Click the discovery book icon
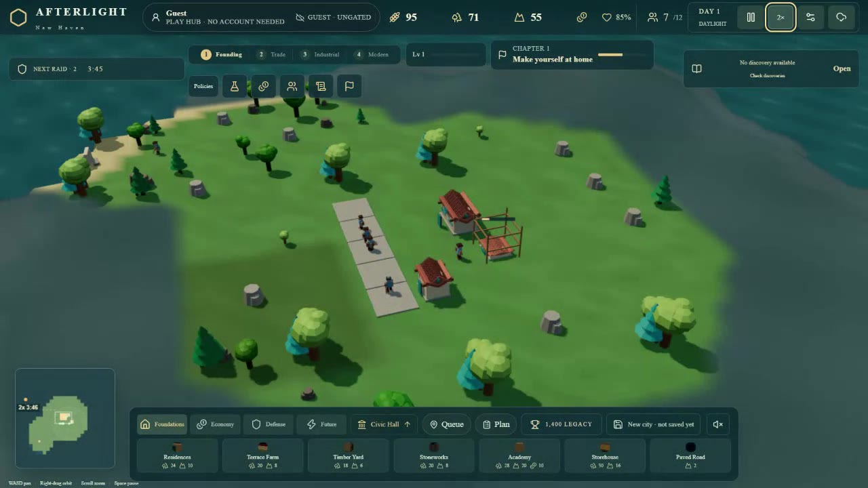Image resolution: width=868 pixels, height=488 pixels. coord(696,68)
